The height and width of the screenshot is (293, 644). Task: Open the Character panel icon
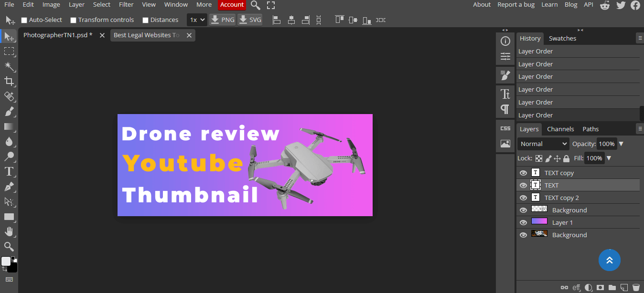pyautogui.click(x=505, y=94)
